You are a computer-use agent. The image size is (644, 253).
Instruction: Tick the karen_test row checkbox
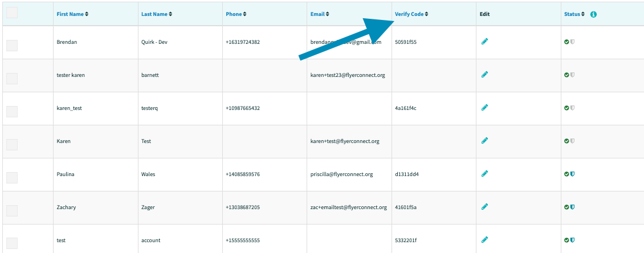[12, 111]
